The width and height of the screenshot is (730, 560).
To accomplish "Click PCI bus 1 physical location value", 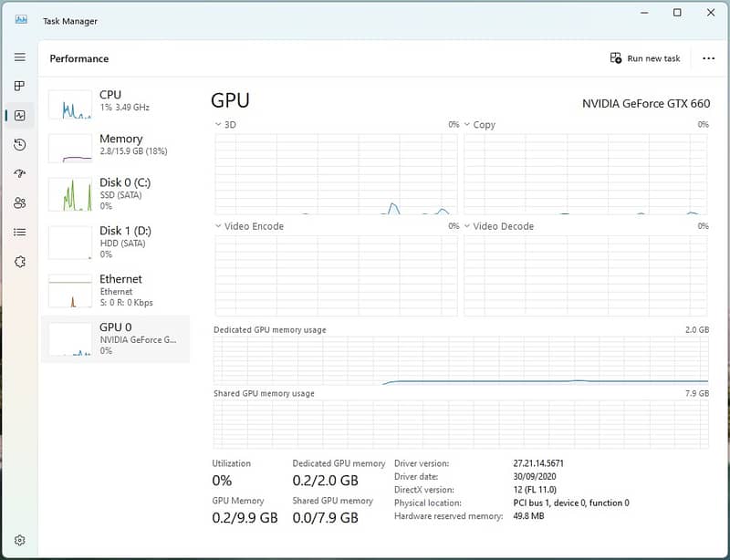I will pos(571,503).
